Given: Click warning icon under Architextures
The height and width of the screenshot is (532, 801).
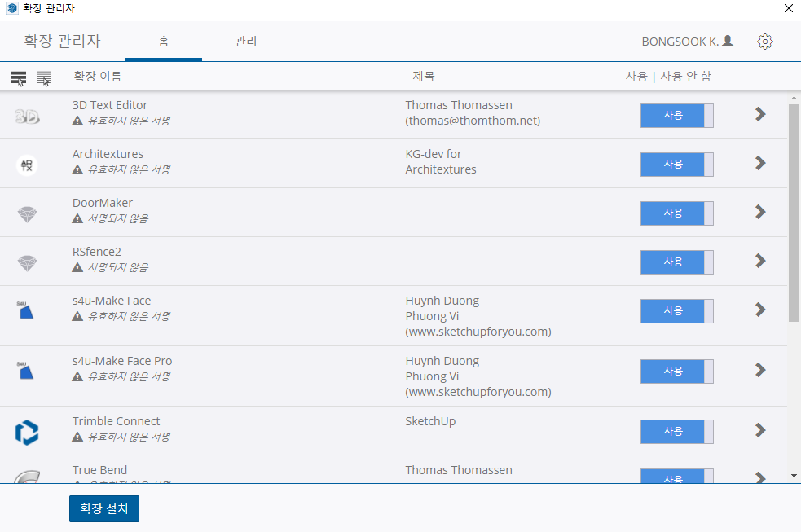Looking at the screenshot, I should pos(77,169).
